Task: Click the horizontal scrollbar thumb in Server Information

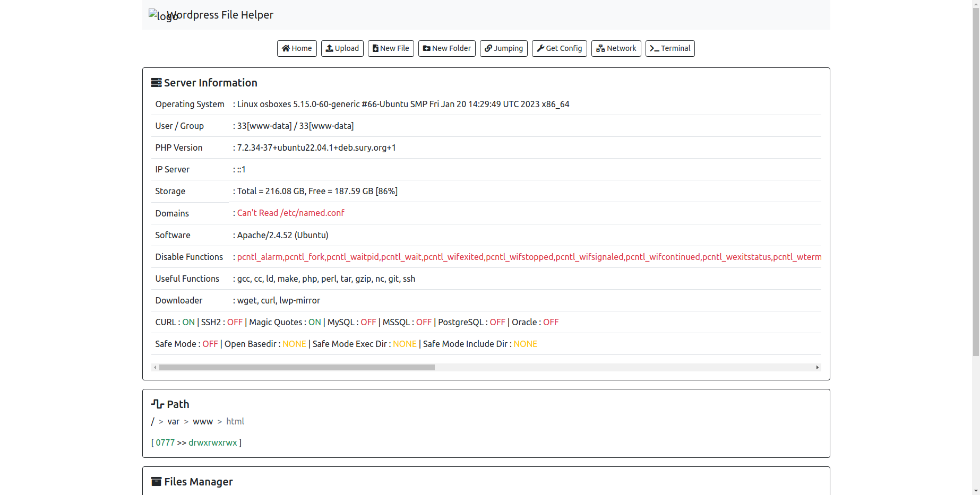Action: click(x=297, y=367)
